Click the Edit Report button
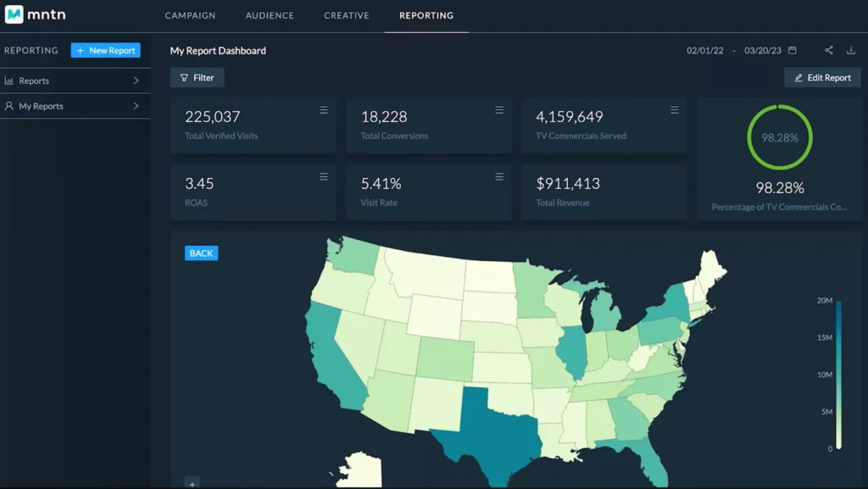This screenshot has height=489, width=868. coord(821,78)
